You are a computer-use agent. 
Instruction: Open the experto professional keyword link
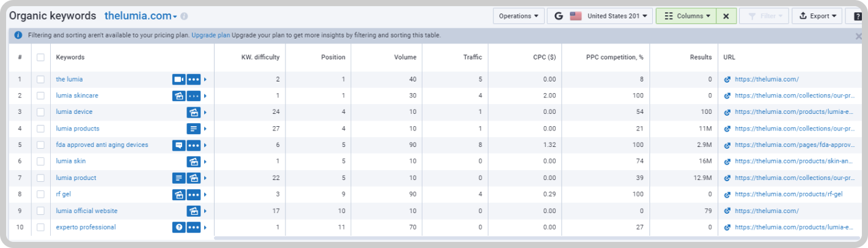pyautogui.click(x=86, y=228)
